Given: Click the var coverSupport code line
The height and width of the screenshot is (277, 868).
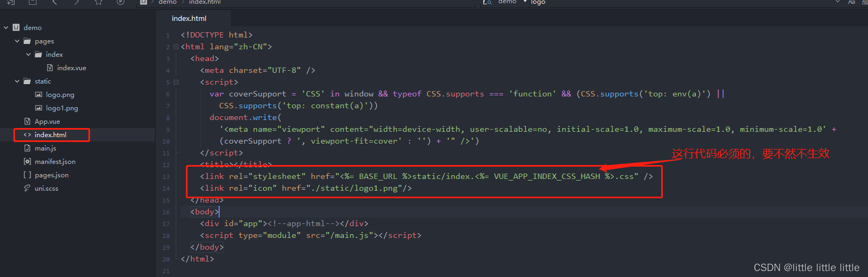Looking at the screenshot, I should 467,94.
